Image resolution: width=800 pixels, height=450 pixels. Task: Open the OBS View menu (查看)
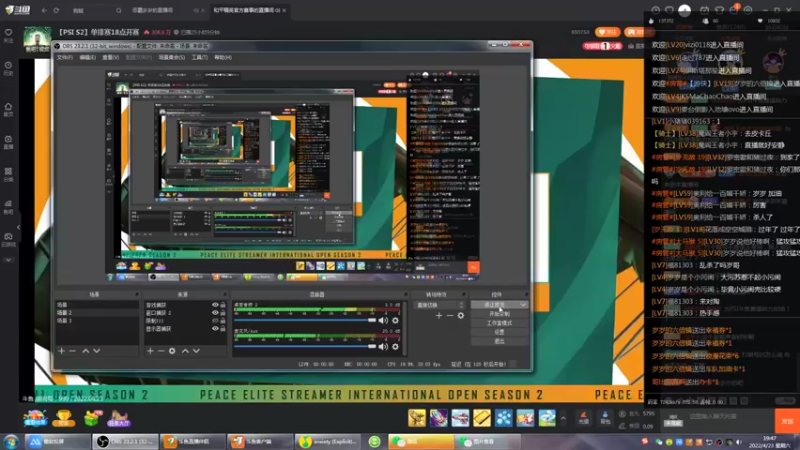point(110,57)
